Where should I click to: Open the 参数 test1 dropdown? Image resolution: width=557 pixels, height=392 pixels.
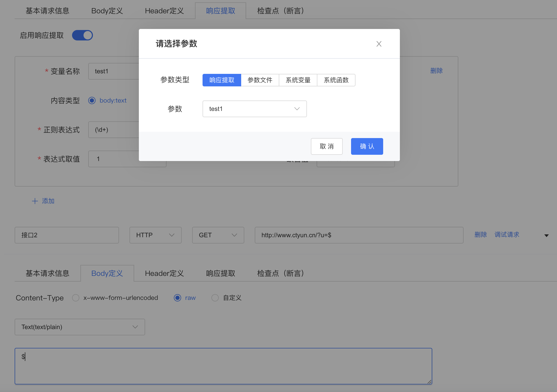coord(254,109)
